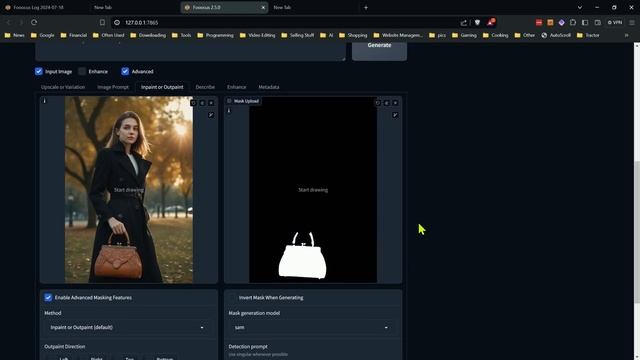Open the Cooking bookmarks folder
The image size is (640, 360).
click(x=496, y=36)
